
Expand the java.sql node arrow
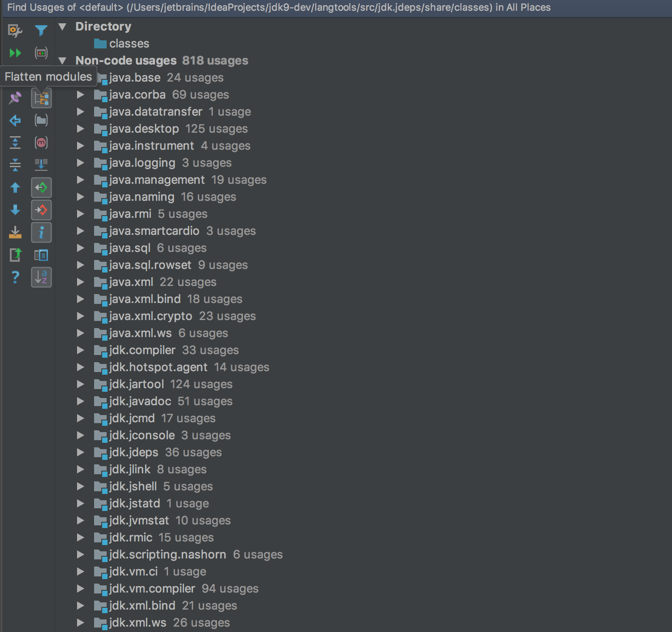point(81,248)
